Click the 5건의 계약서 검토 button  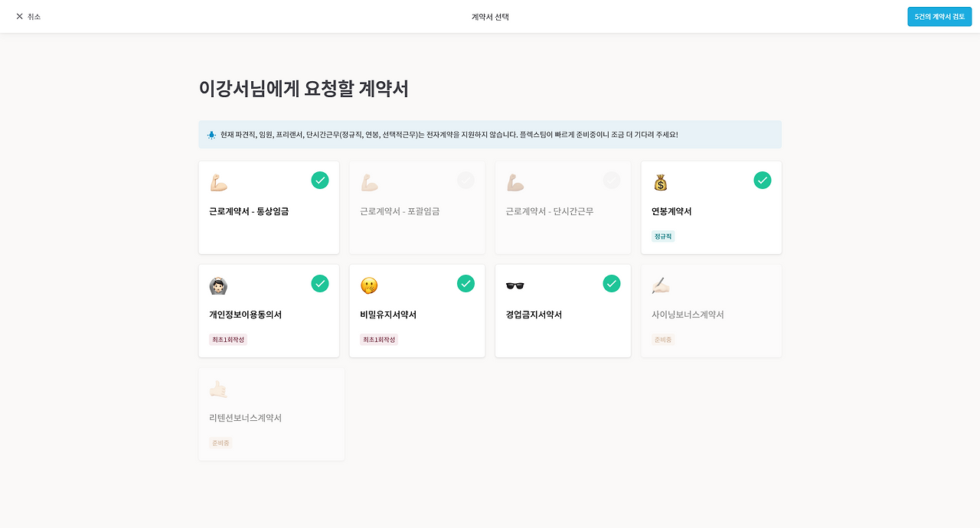click(939, 16)
